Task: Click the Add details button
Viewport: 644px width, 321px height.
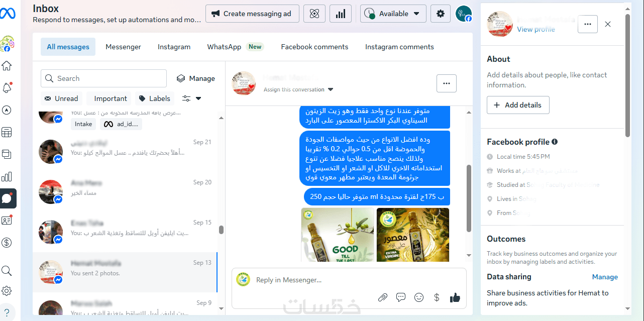Action: click(518, 105)
